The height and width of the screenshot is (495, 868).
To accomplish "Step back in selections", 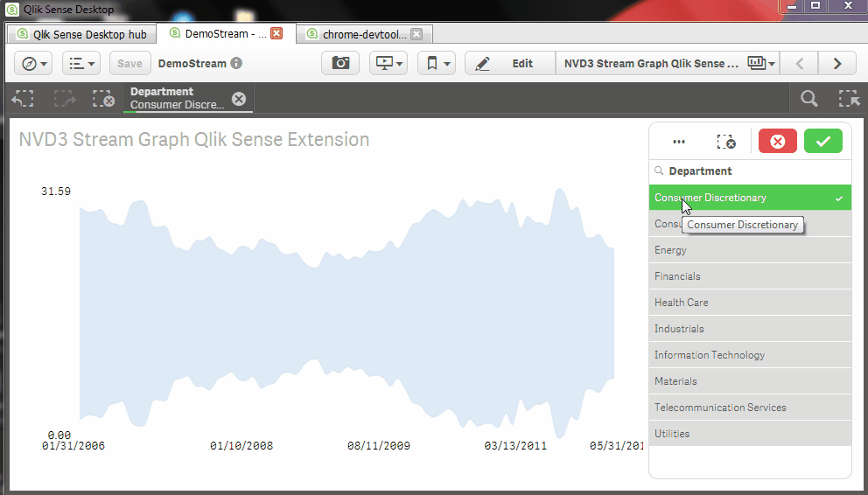I will pyautogui.click(x=23, y=99).
